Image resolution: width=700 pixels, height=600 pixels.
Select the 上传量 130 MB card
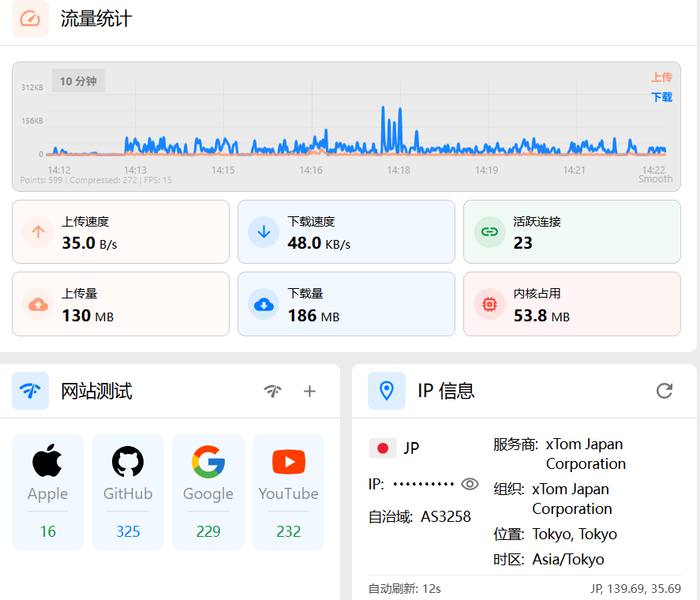121,304
